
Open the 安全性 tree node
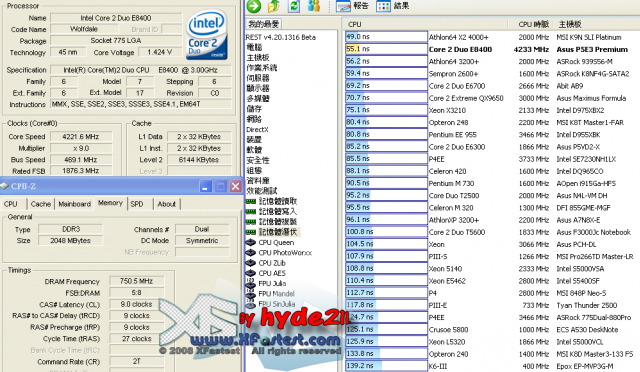tap(258, 160)
